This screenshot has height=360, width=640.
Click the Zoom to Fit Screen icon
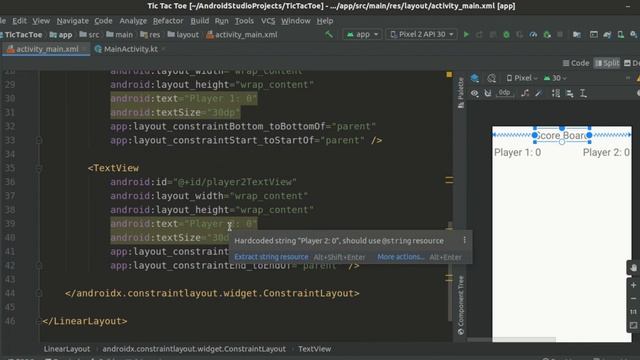coord(633,325)
